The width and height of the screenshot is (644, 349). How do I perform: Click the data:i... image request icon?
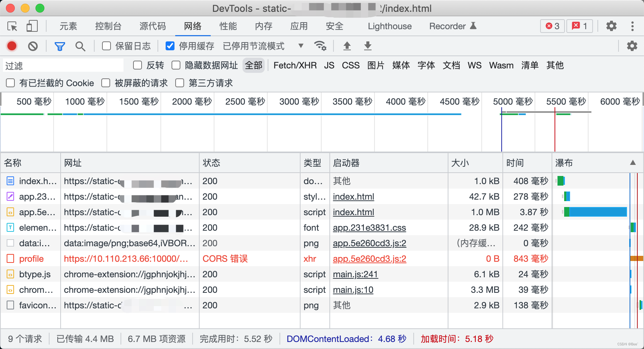10,243
